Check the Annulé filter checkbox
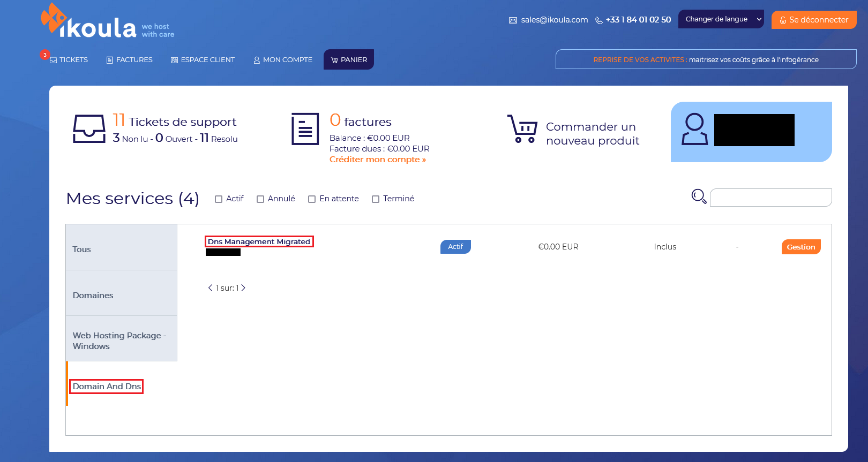Viewport: 868px width, 462px height. tap(260, 199)
